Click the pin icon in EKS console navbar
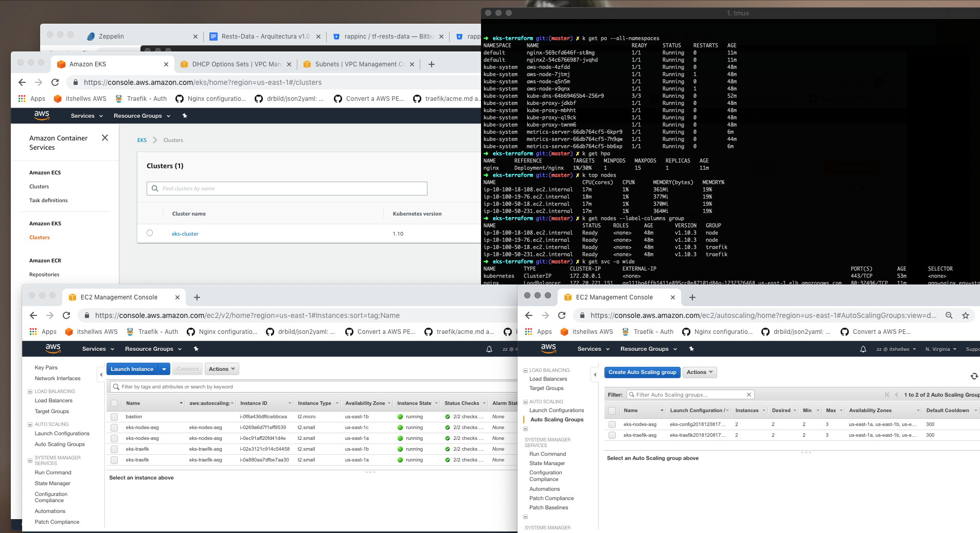This screenshot has height=533, width=980. [x=185, y=116]
